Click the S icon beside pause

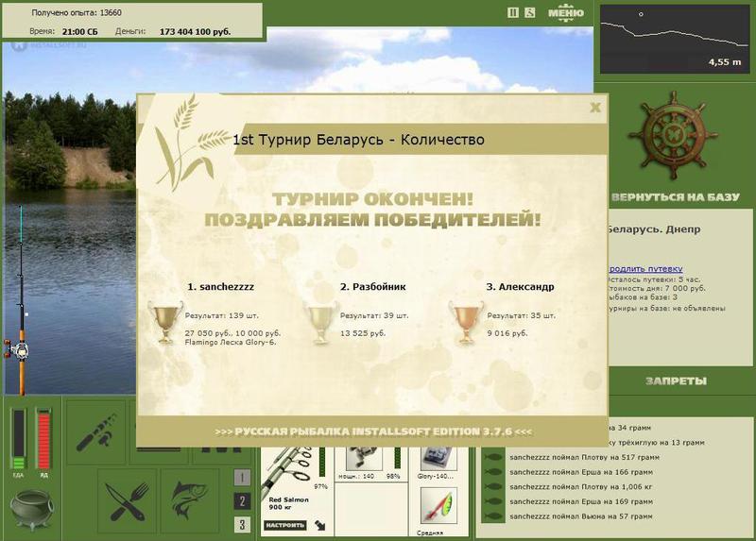coord(530,12)
